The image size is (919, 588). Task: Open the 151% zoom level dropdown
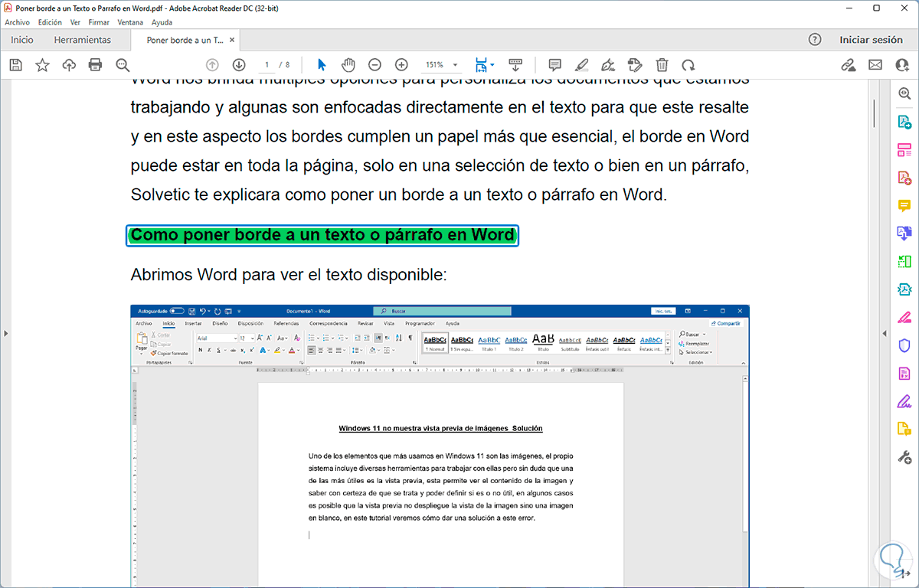[x=456, y=65]
